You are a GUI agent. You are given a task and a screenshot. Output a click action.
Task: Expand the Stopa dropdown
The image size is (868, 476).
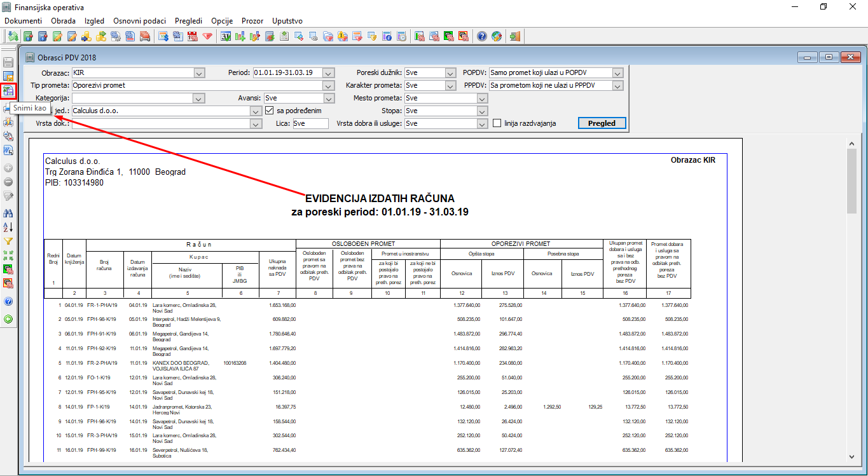tap(481, 111)
